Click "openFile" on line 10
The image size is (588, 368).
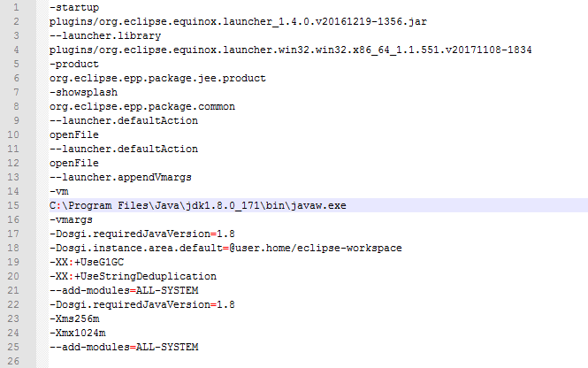74,134
